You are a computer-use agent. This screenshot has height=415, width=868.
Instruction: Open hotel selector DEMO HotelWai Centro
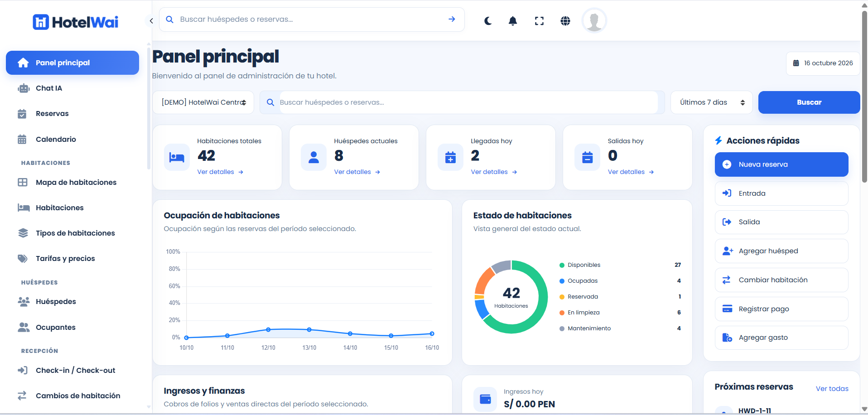203,102
